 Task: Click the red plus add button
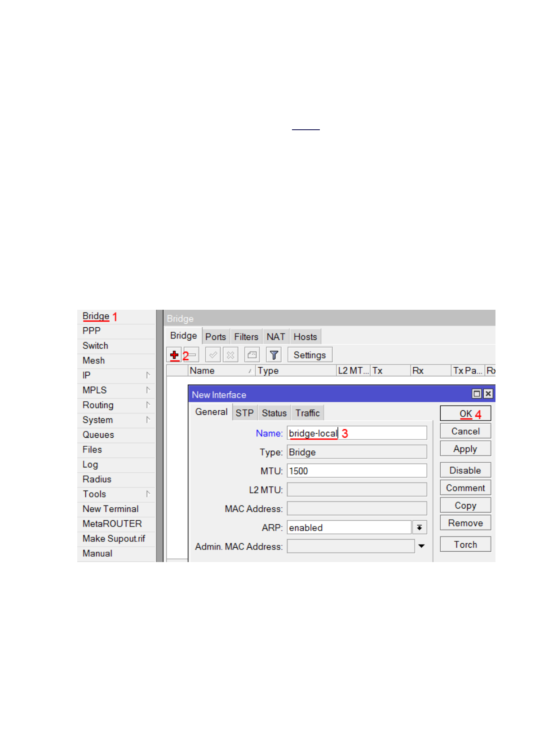[x=174, y=355]
